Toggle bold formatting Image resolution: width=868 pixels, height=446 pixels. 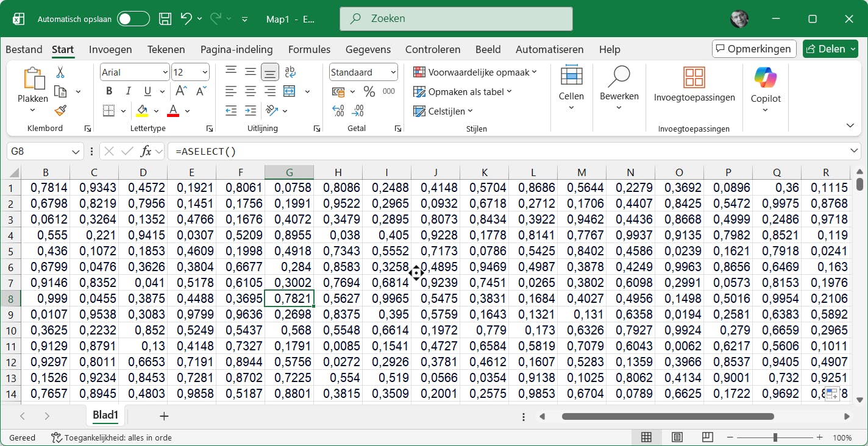point(109,91)
